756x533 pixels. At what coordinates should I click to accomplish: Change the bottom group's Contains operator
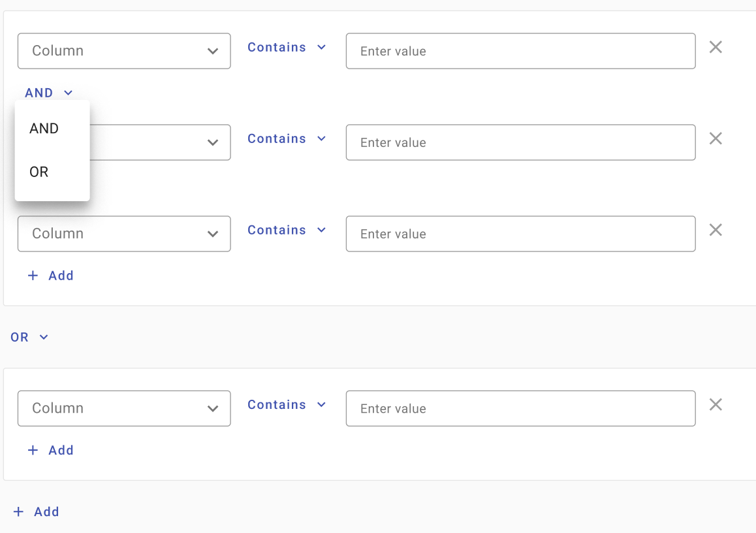287,405
